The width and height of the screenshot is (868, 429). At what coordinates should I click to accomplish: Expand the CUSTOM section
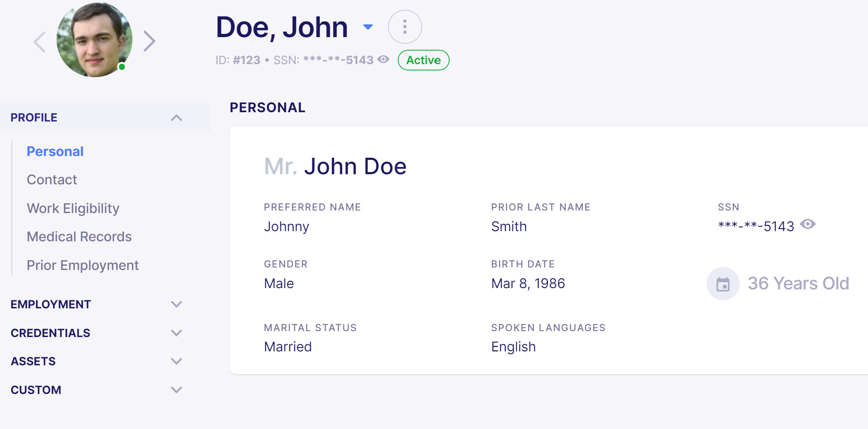pyautogui.click(x=176, y=390)
